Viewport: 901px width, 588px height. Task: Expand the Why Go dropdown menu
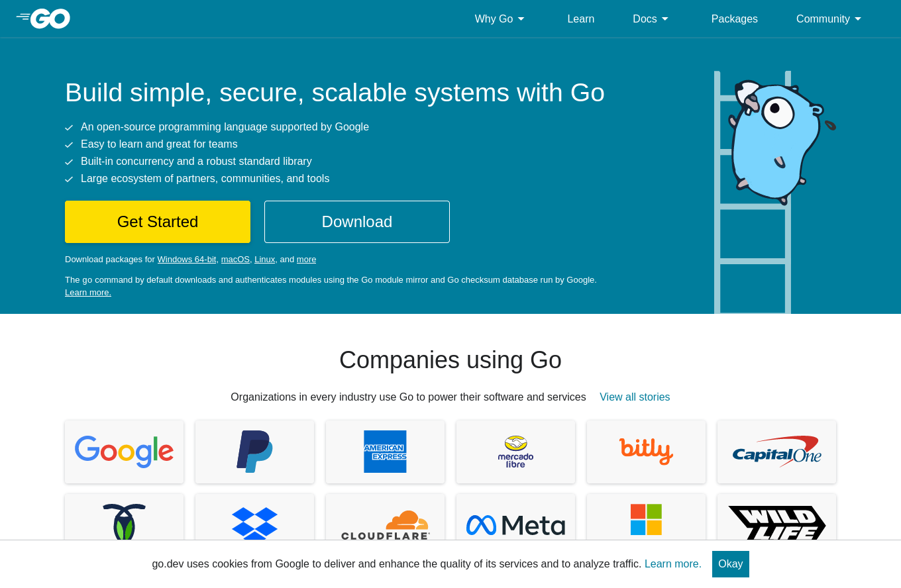click(500, 19)
